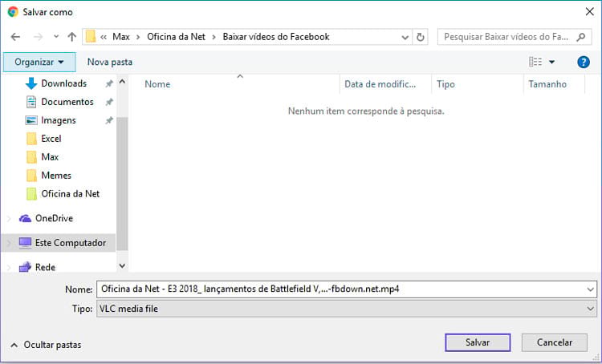
Task: Click the up-one-level arrow icon
Action: coord(72,37)
